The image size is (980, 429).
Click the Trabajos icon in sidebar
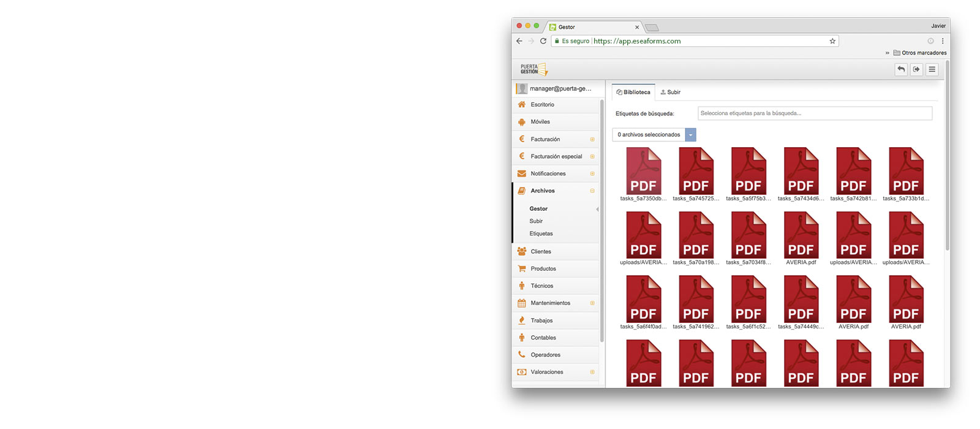pos(522,320)
